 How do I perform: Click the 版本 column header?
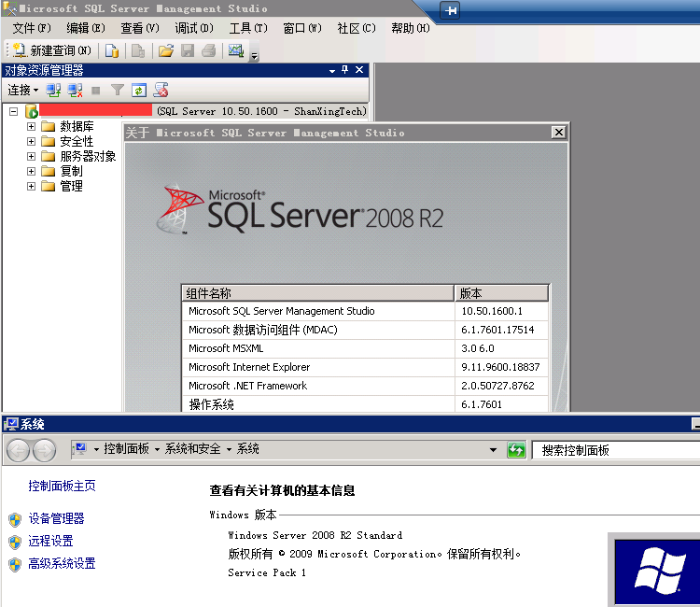point(501,293)
